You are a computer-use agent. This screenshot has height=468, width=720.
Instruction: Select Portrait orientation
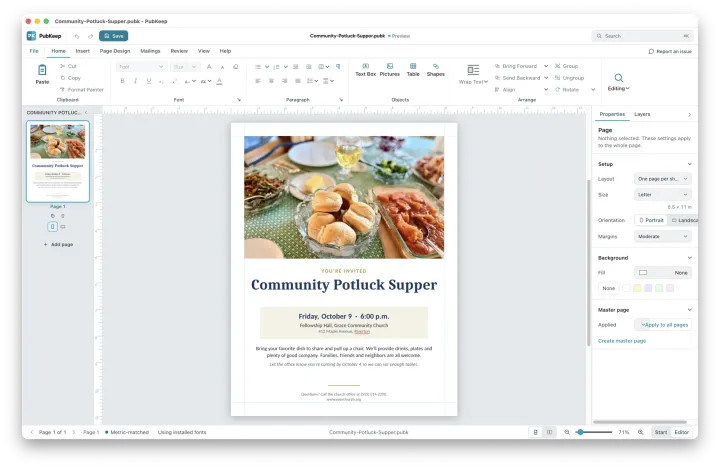651,220
